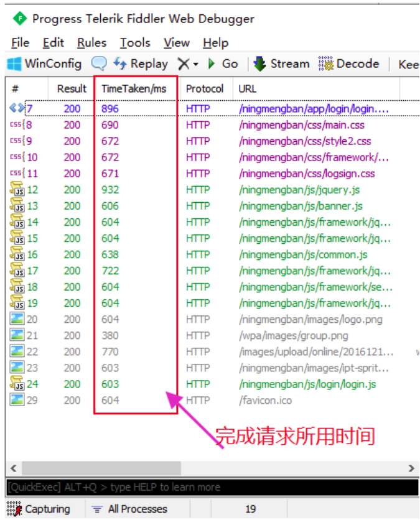Open the Edit menu
The image size is (420, 520).
53,43
